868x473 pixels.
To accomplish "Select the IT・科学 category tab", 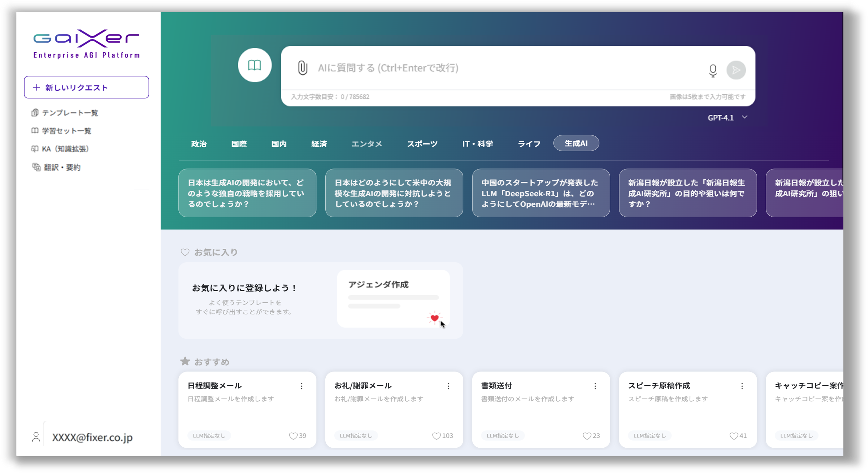I will 477,144.
